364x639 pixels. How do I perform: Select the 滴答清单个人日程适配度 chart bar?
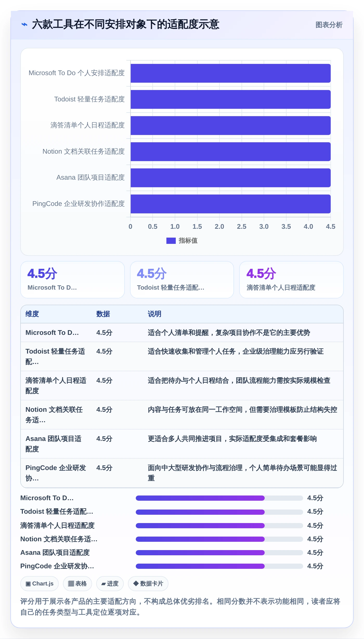point(231,126)
